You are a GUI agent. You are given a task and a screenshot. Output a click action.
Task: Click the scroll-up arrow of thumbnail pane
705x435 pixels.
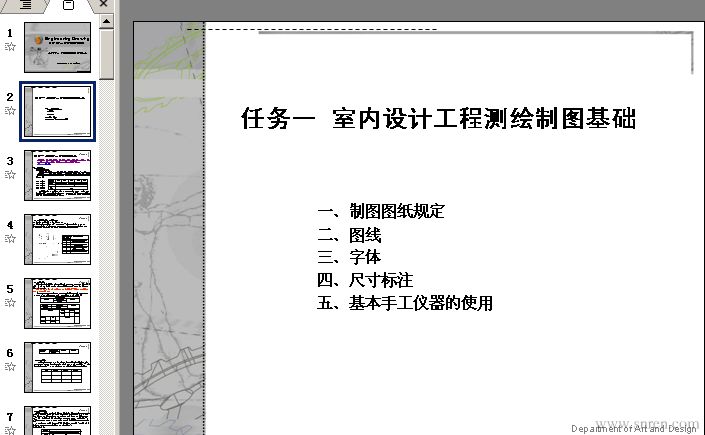[x=107, y=21]
